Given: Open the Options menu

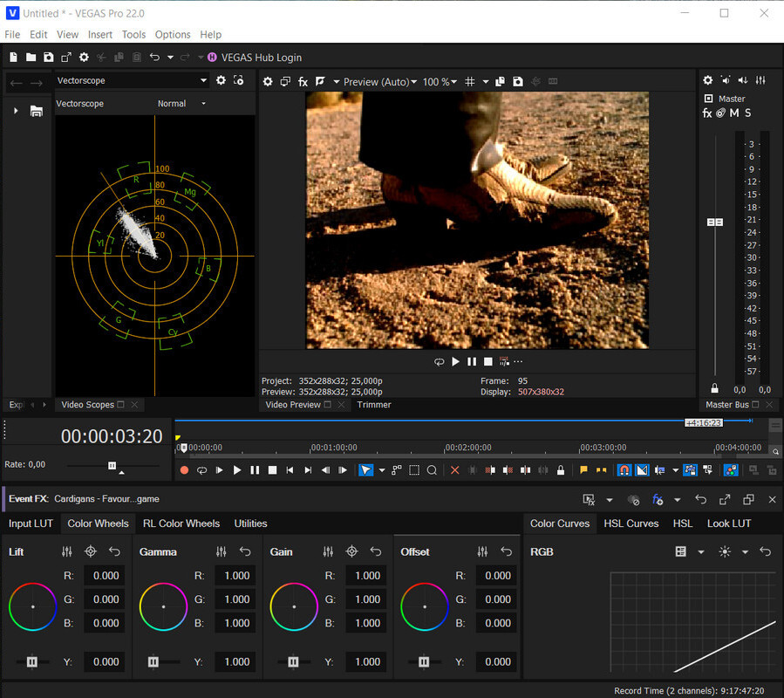Looking at the screenshot, I should [173, 35].
